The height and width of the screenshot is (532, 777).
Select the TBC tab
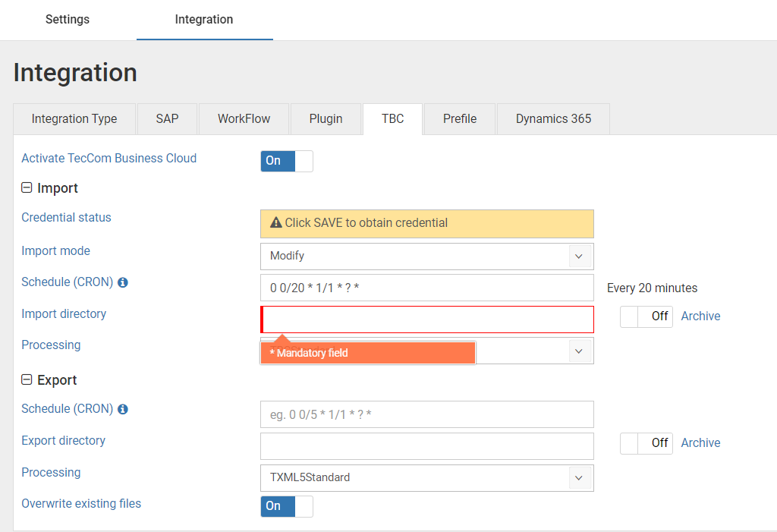393,119
